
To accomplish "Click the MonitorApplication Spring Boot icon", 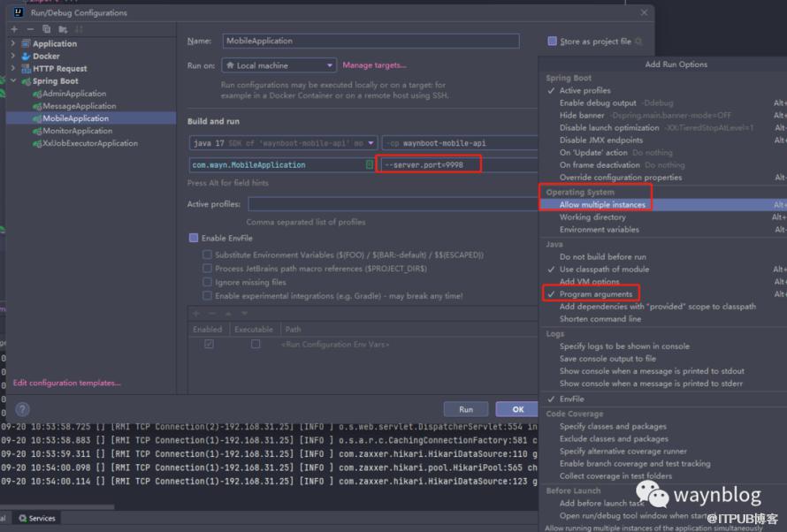I will point(37,131).
